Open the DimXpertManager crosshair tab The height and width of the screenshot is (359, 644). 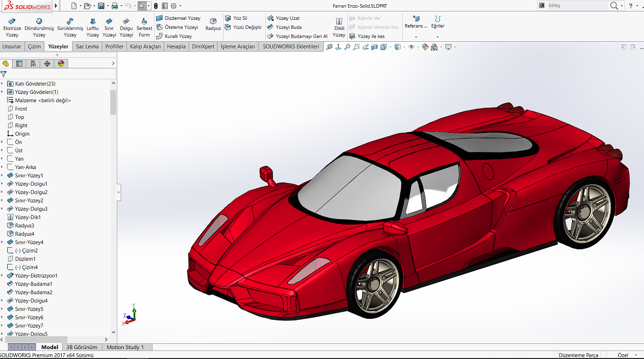47,64
